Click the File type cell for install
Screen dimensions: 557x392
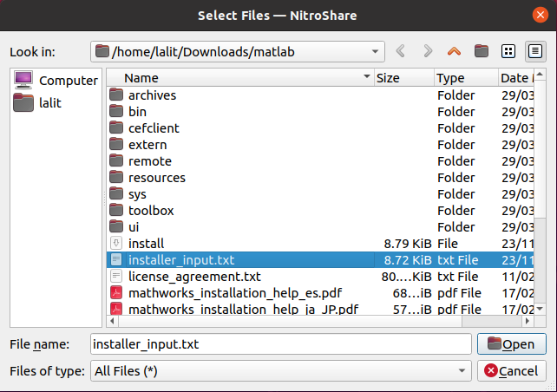448,244
